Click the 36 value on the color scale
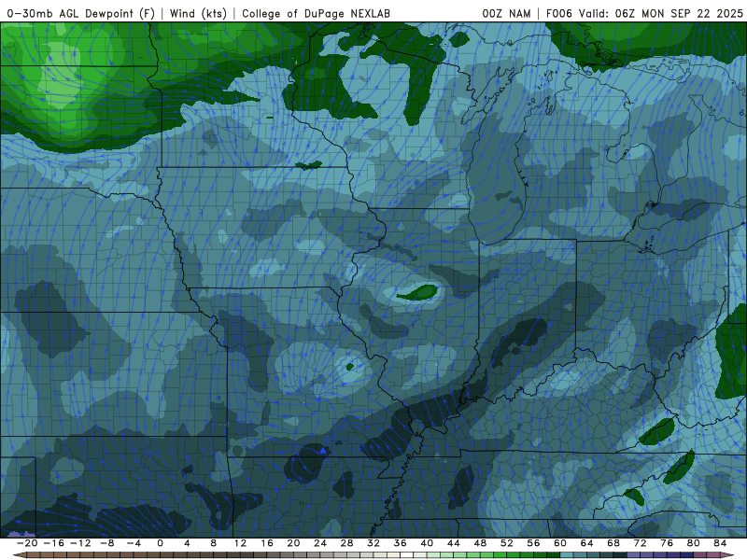Viewport: 747px width, 560px height. pyautogui.click(x=401, y=543)
